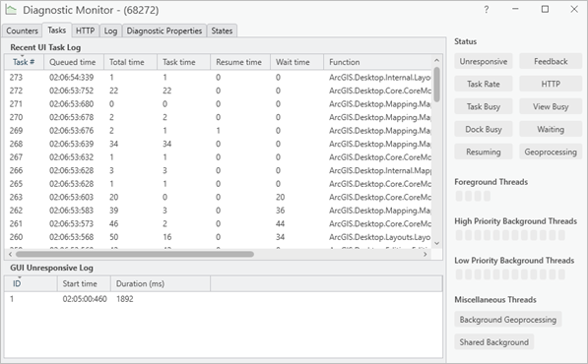Click the Shared Background thread indicator
588x364 pixels.
click(x=493, y=342)
